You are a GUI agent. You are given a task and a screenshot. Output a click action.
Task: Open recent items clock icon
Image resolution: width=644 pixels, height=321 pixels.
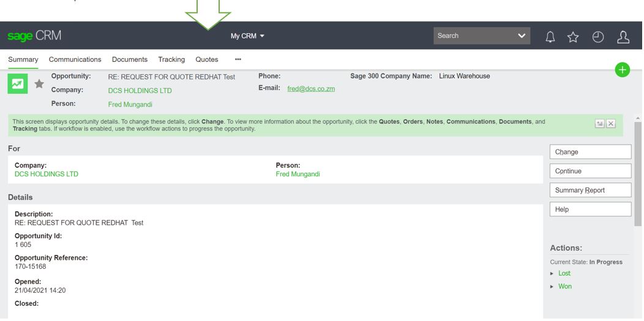pyautogui.click(x=598, y=37)
